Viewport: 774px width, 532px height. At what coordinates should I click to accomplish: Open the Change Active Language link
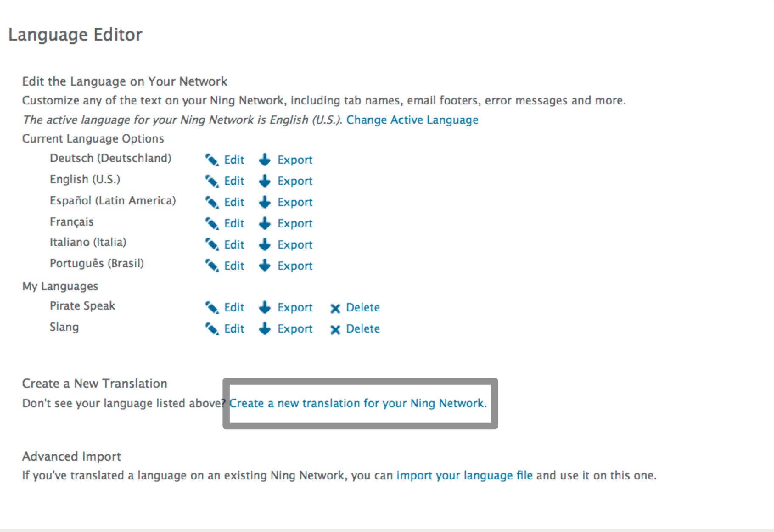pos(412,120)
